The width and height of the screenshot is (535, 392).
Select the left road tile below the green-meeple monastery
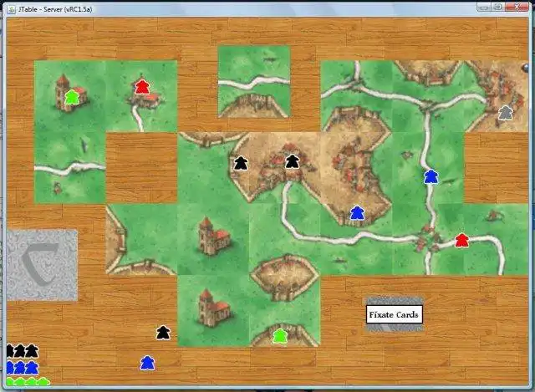click(x=70, y=168)
